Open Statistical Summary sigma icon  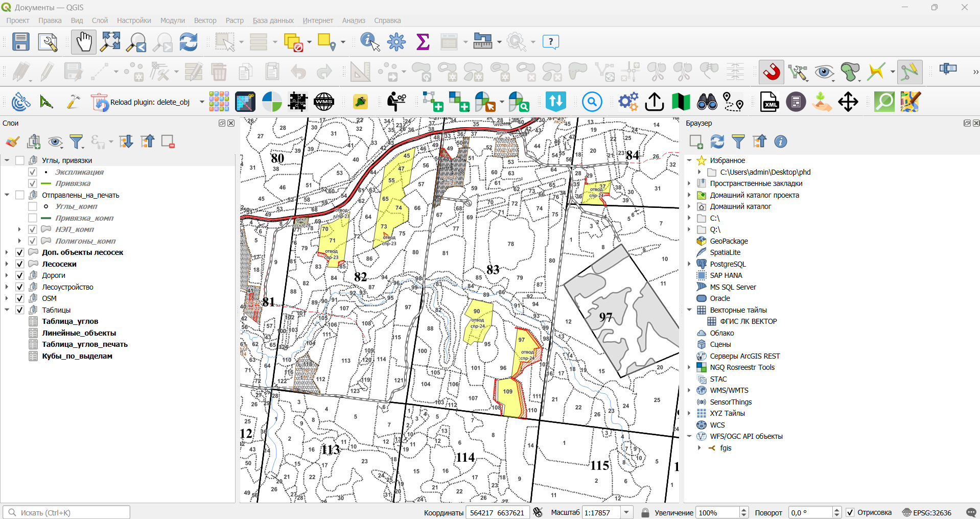[423, 42]
